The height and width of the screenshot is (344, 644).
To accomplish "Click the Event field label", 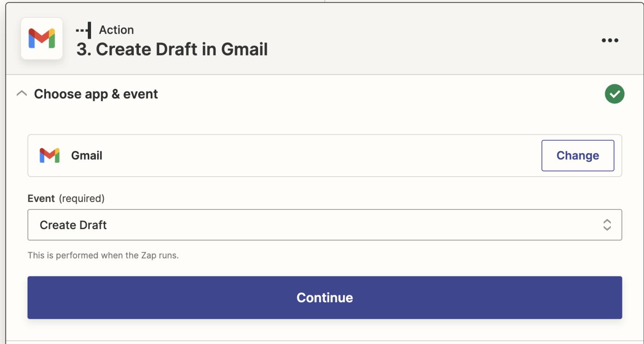I will (x=41, y=198).
